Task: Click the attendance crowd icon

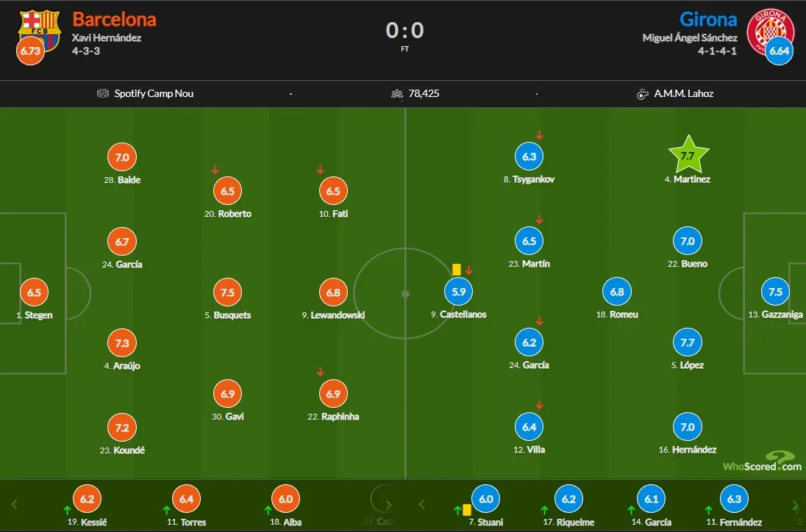Action: point(397,93)
